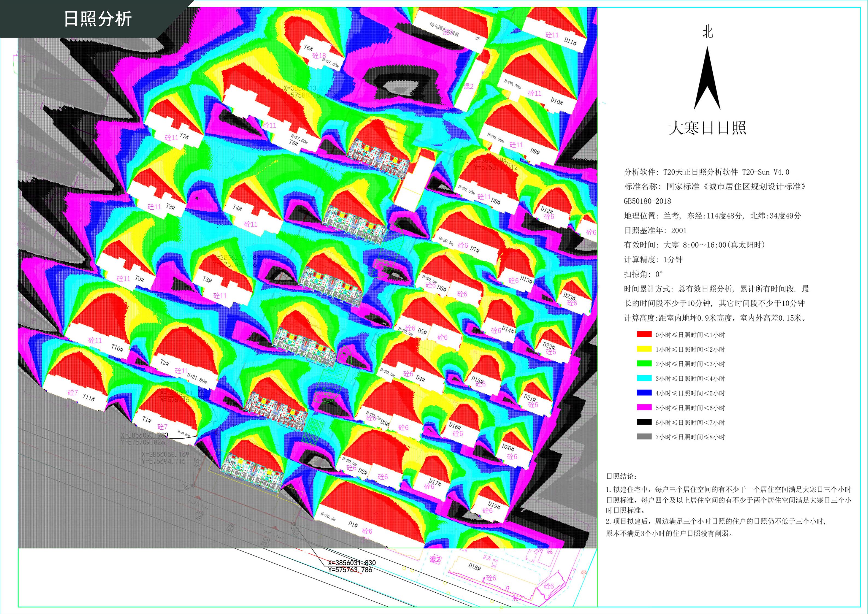This screenshot has height=614, width=868.
Task: Click the GB50180-2018 standard code
Action: pos(647,201)
